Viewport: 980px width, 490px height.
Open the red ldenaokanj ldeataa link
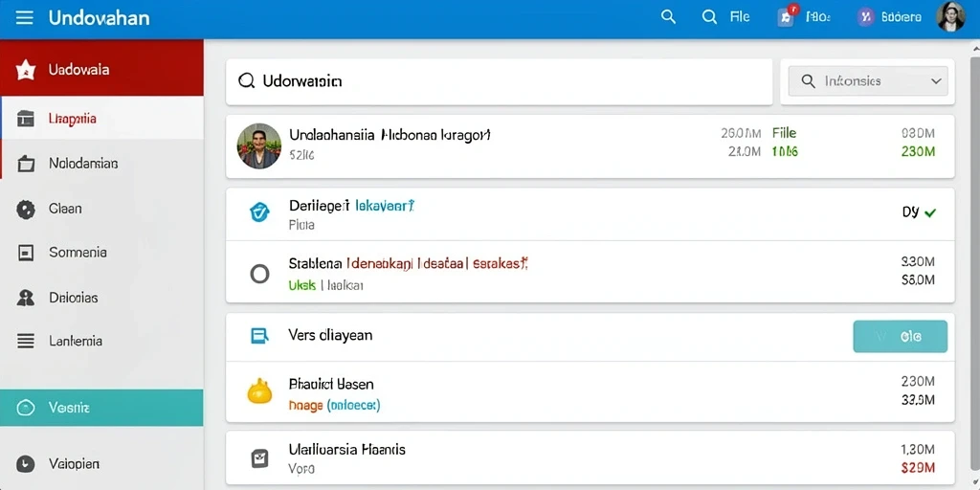pos(406,264)
